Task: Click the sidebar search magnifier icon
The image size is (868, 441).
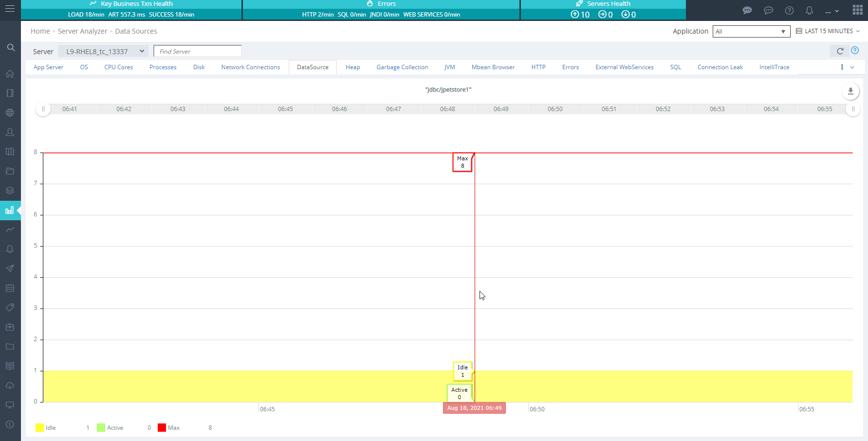Action: [11, 47]
